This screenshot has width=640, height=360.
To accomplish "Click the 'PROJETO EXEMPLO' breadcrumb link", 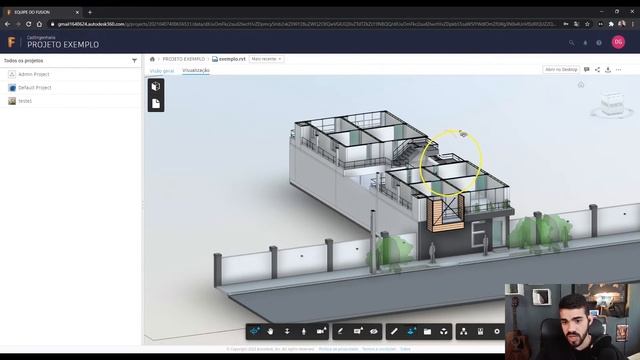I will pos(184,59).
